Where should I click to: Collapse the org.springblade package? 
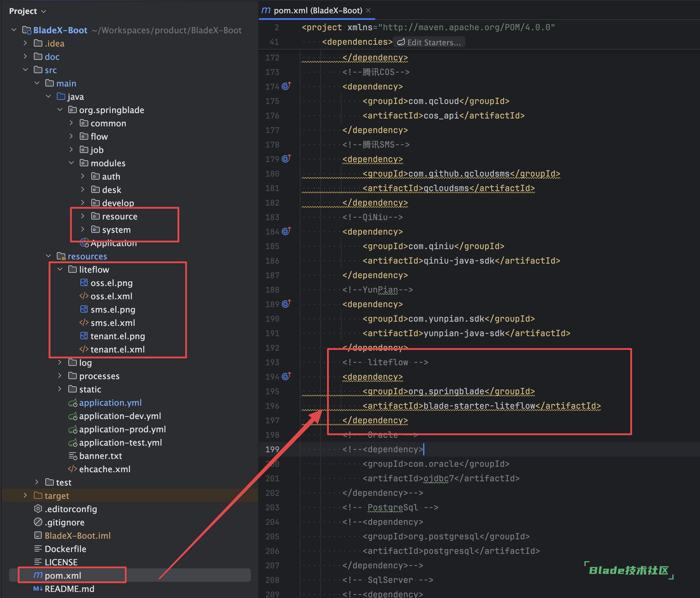point(60,109)
